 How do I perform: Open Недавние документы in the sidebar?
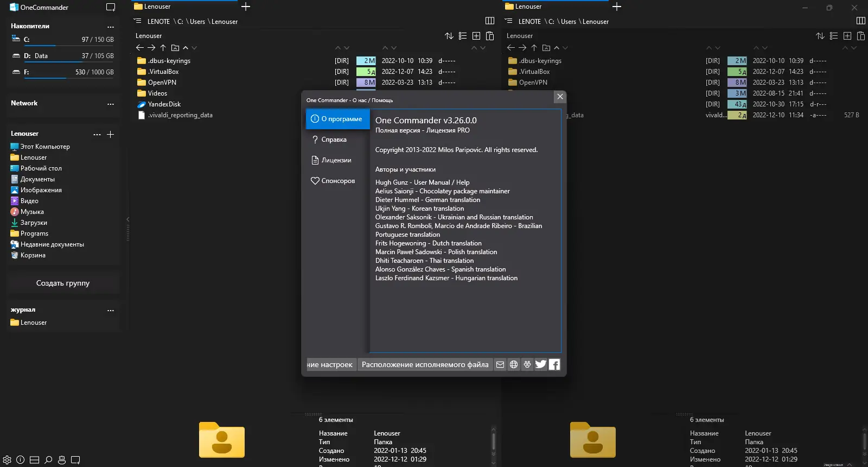(x=47, y=244)
